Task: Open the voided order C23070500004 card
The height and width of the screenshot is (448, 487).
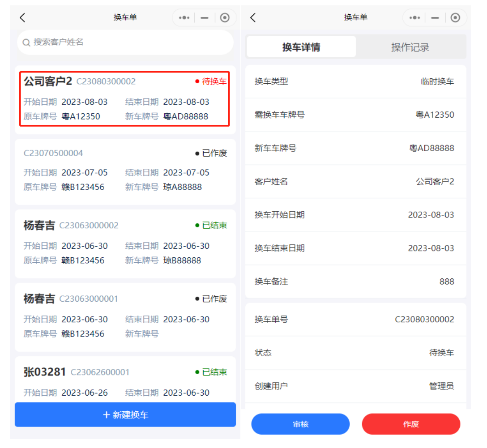Action: (x=125, y=171)
